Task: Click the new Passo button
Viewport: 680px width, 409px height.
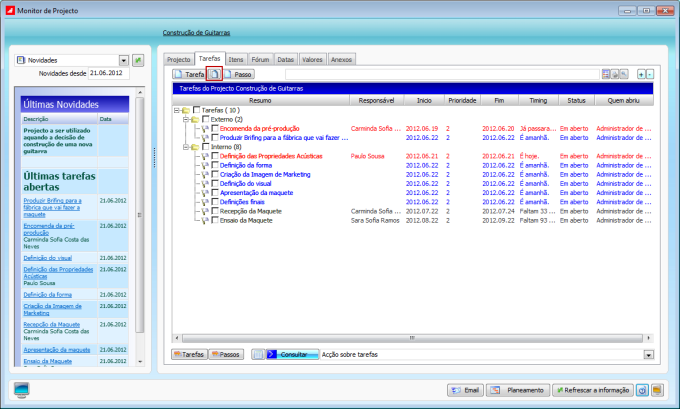Action: point(239,74)
